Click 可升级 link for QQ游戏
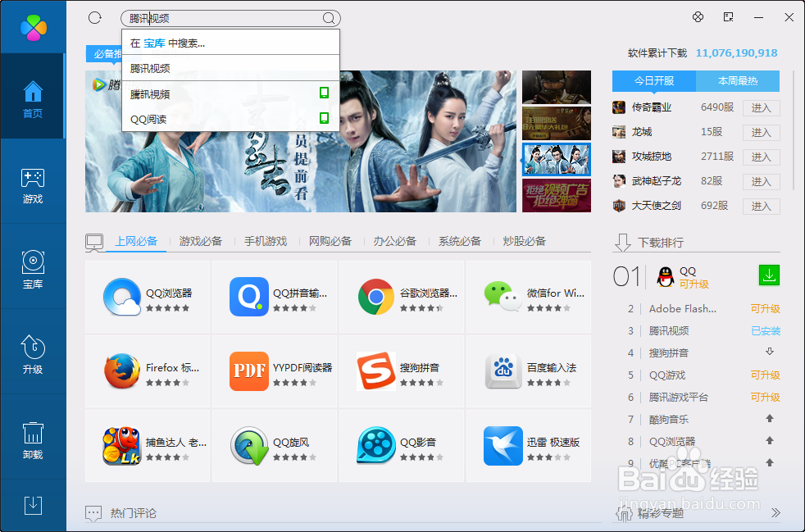The image size is (805, 532). pyautogui.click(x=766, y=375)
